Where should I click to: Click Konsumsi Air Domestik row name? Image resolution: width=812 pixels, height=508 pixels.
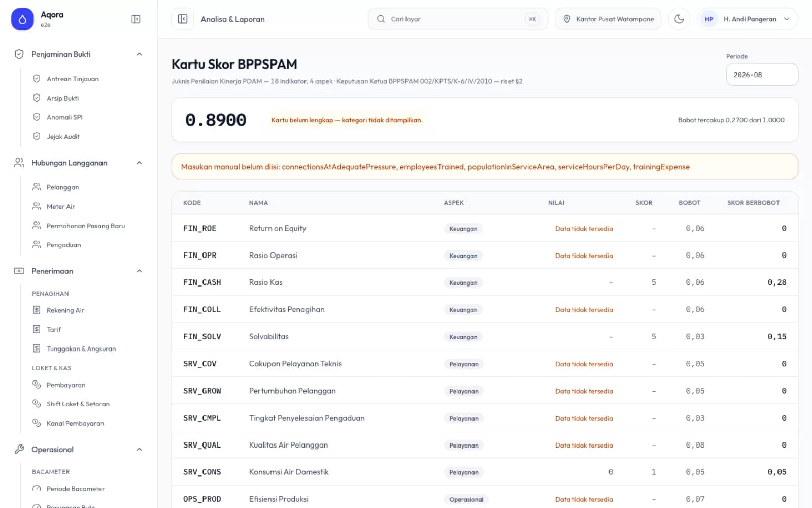(289, 472)
